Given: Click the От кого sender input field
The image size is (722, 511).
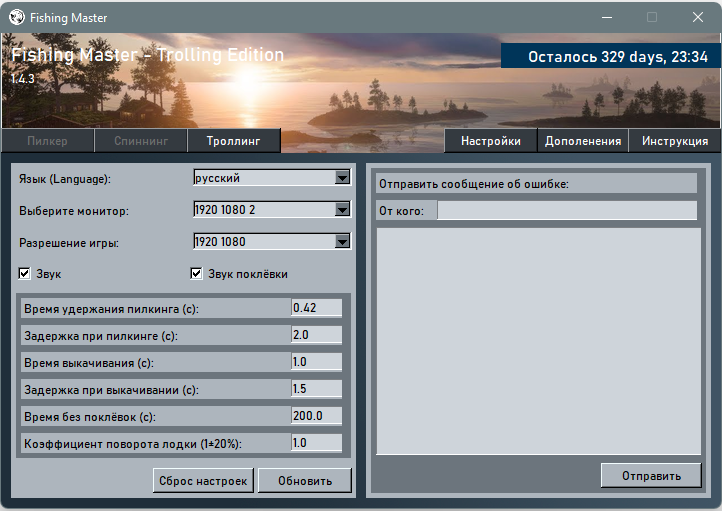Looking at the screenshot, I should pyautogui.click(x=566, y=210).
